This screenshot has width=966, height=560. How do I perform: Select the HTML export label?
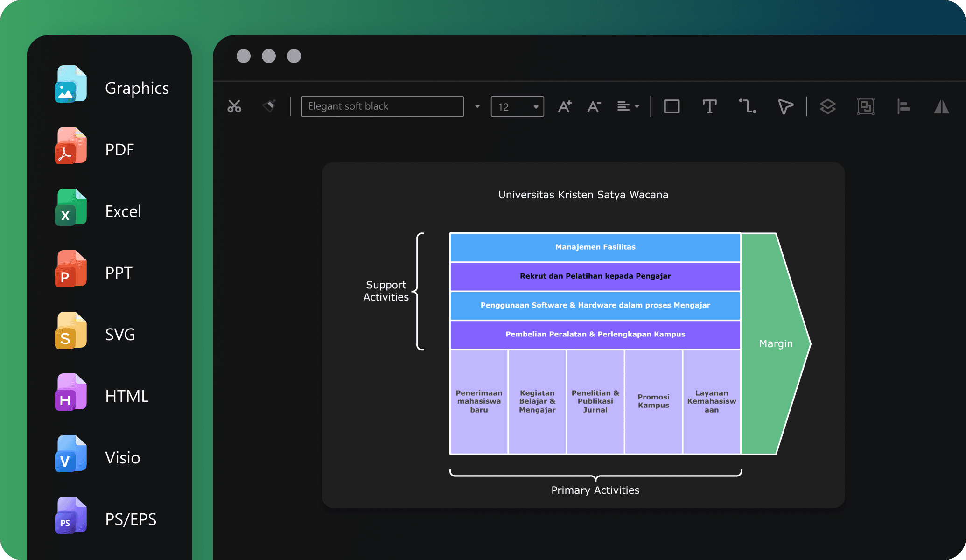(127, 396)
